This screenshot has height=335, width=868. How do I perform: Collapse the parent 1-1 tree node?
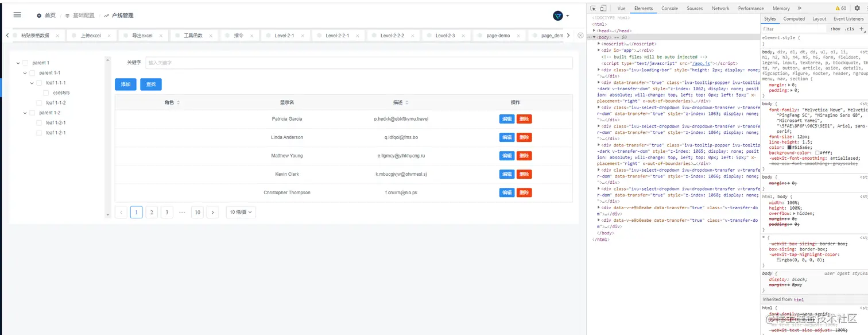[x=25, y=73]
